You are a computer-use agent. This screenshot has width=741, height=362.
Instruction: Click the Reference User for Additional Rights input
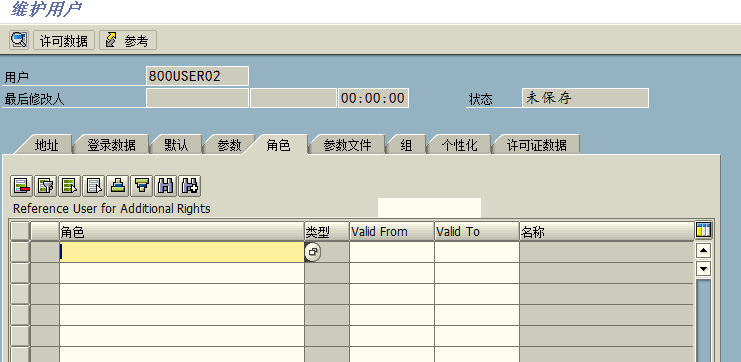(430, 208)
